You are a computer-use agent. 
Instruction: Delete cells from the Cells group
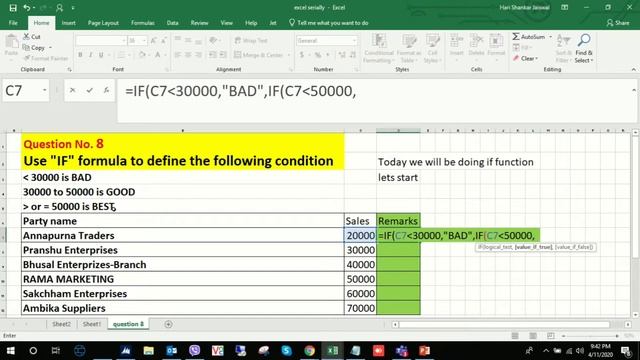click(476, 46)
